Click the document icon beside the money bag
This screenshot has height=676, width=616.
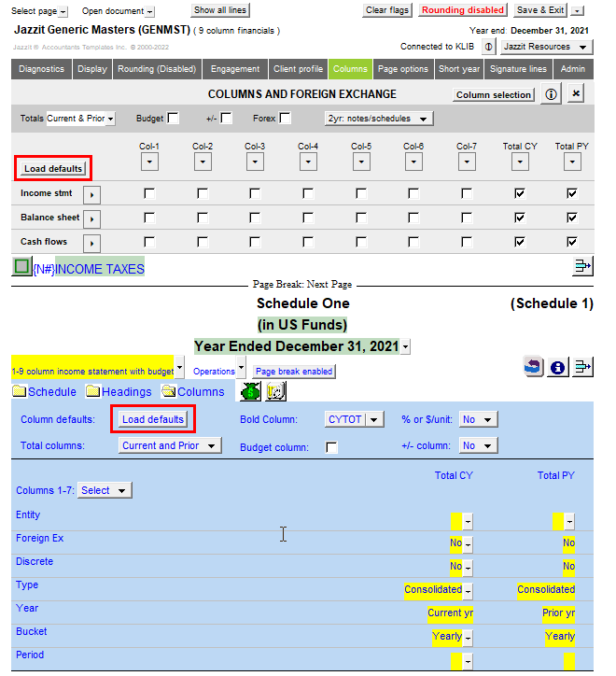point(275,391)
